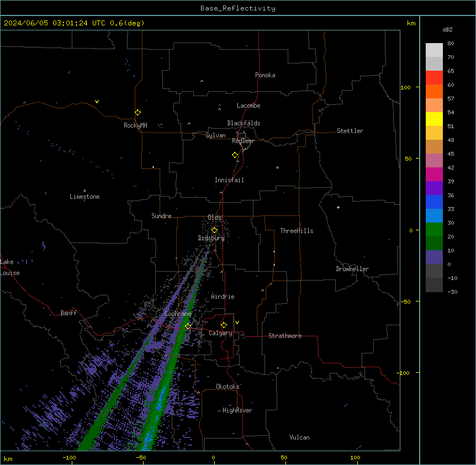Click the white plus marker north of Drumheller
The height and width of the screenshot is (465, 476).
pyautogui.click(x=338, y=207)
